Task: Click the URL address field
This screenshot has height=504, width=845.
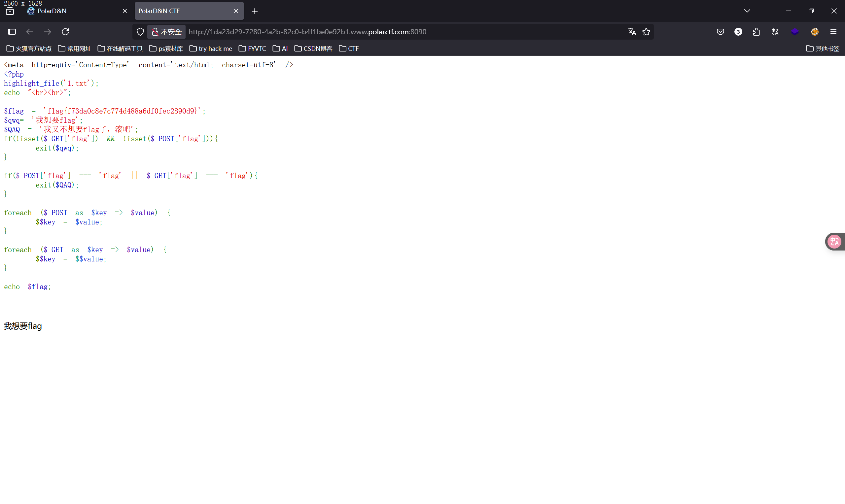Action: [374, 32]
